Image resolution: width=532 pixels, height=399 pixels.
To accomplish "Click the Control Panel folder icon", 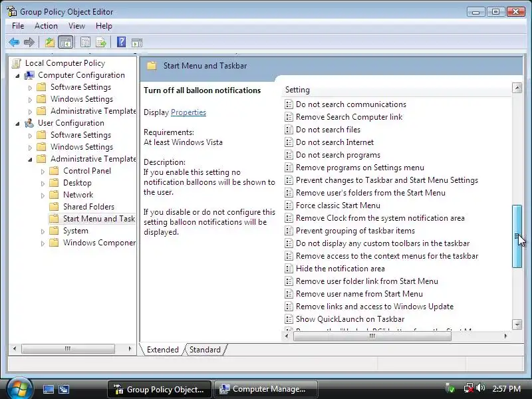I will pos(54,171).
